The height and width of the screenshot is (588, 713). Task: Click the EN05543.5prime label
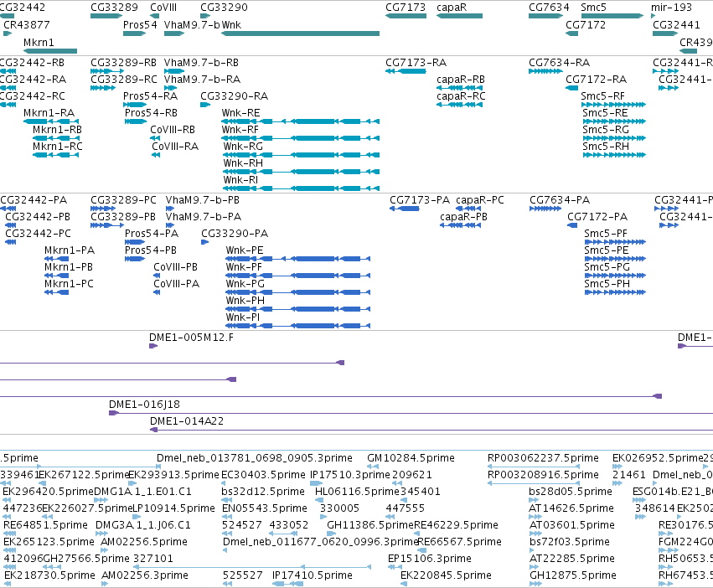[x=265, y=508]
